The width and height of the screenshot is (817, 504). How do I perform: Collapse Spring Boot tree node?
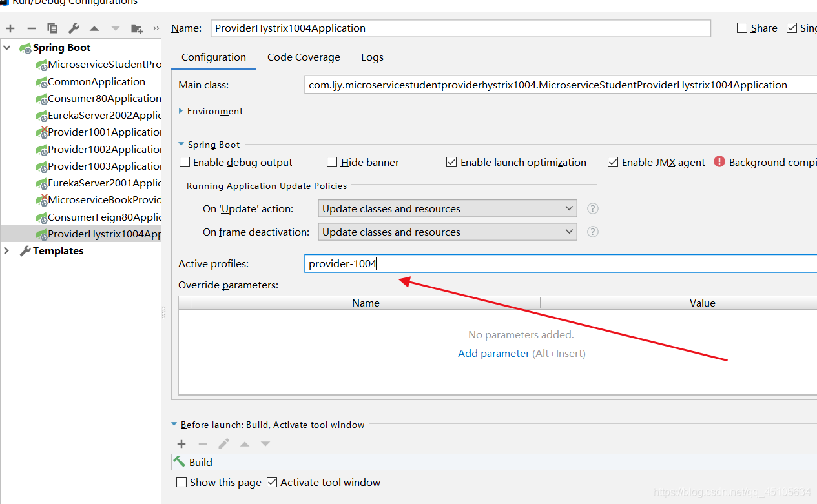pos(7,48)
